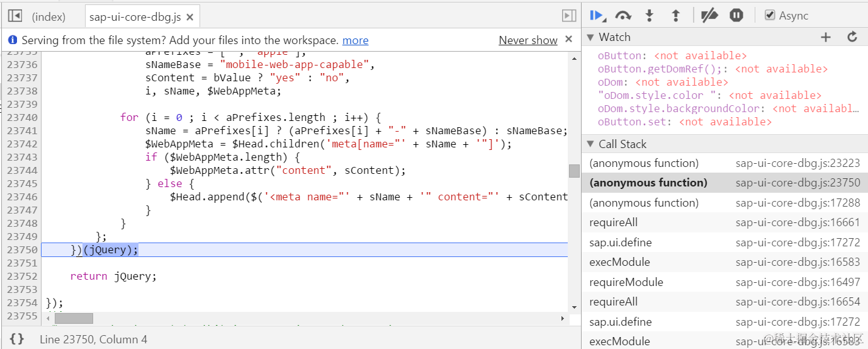Click the highlighted '(jQuery);' code
Screen dimensions: 868x349
pos(110,249)
